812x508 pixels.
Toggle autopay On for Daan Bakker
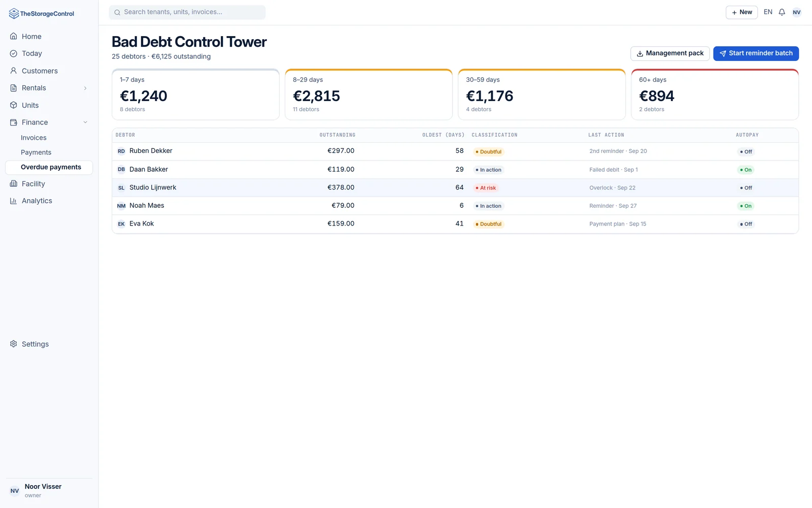click(x=746, y=170)
